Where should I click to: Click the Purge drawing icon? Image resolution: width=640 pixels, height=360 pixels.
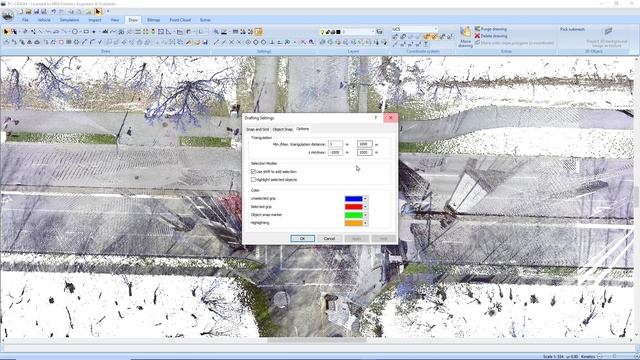pyautogui.click(x=477, y=29)
